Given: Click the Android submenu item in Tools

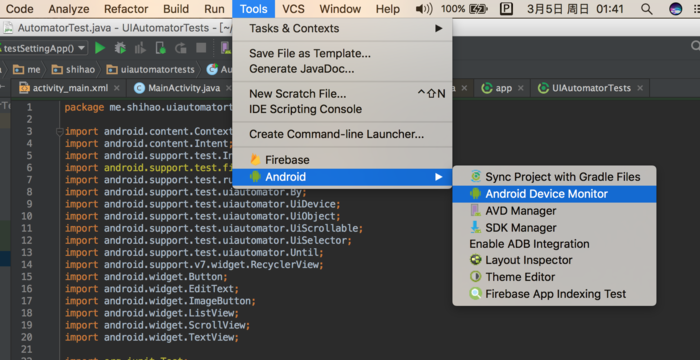Looking at the screenshot, I should pos(342,177).
